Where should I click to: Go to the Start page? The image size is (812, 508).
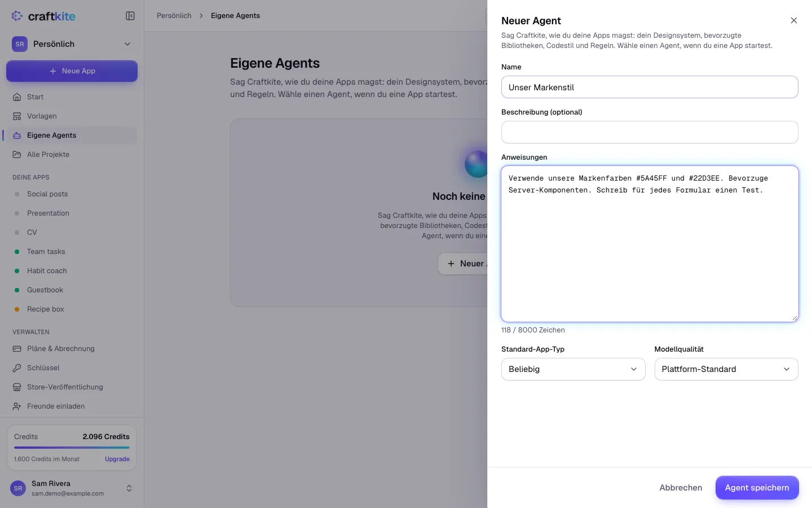72,97
